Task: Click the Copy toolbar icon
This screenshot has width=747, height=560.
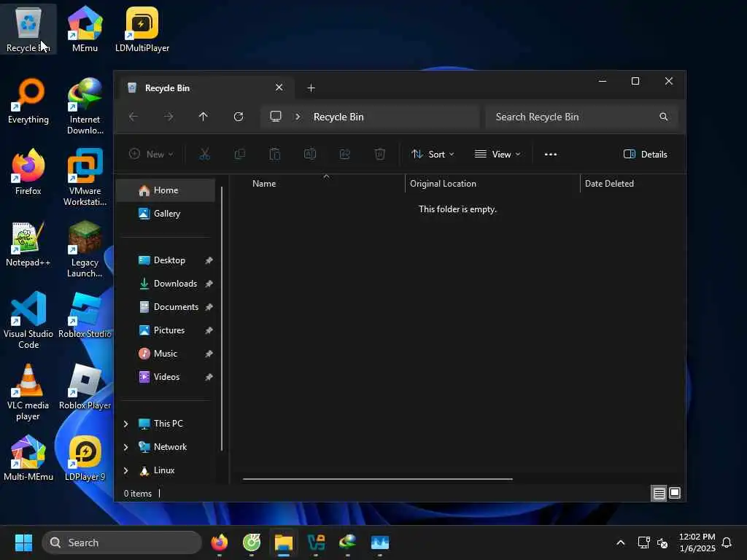Action: (x=239, y=155)
